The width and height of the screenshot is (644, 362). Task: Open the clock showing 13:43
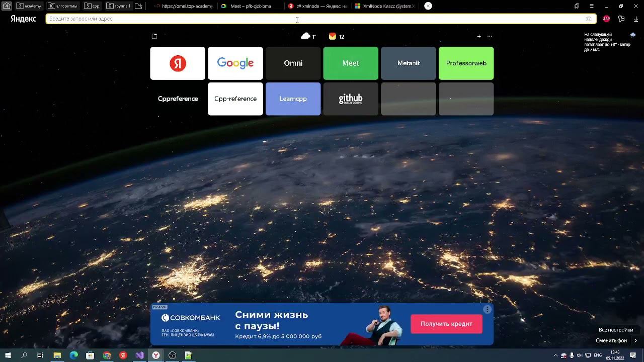pyautogui.click(x=615, y=355)
